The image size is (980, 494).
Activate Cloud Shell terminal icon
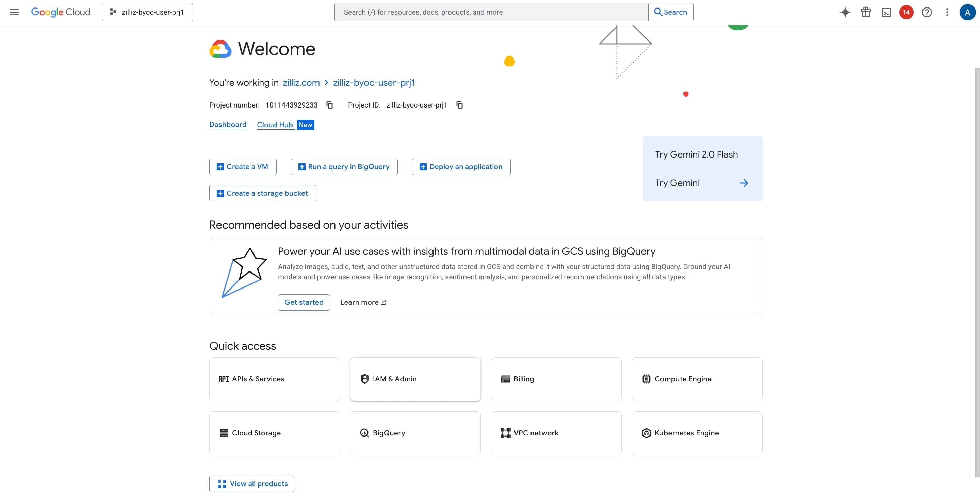(x=886, y=12)
